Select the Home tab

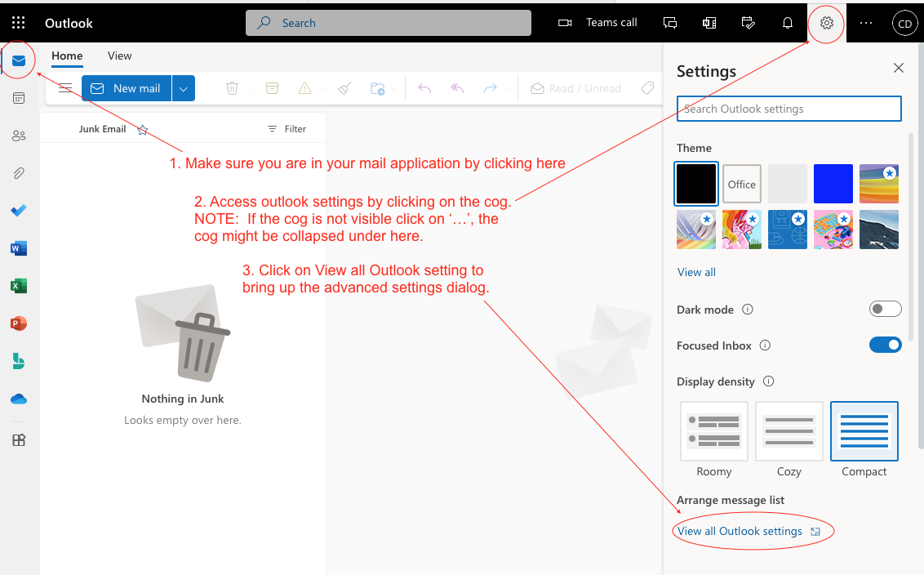pyautogui.click(x=67, y=56)
